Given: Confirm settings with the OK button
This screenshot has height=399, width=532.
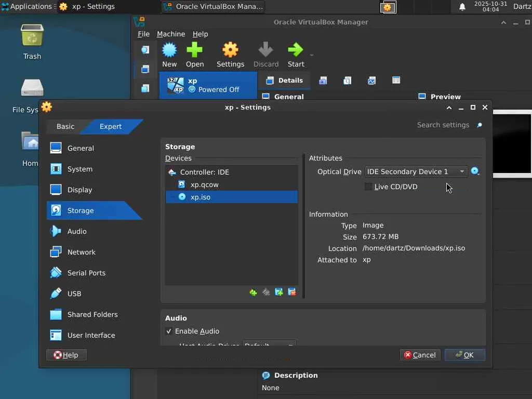Looking at the screenshot, I should coord(465,355).
